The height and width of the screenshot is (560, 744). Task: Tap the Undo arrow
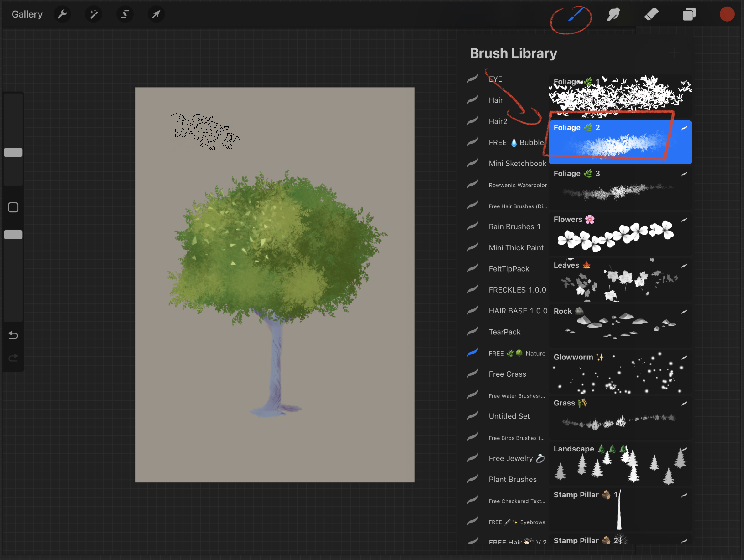coord(13,335)
